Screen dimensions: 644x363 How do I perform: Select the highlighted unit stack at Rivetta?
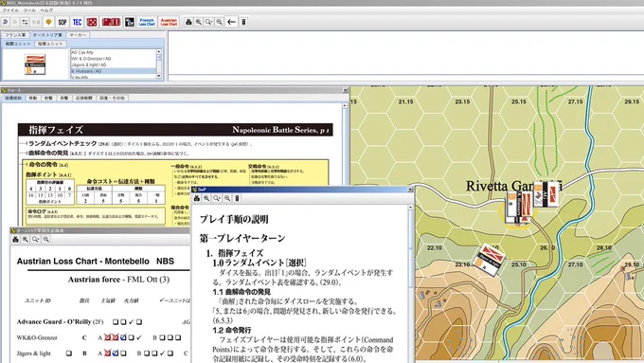click(x=519, y=207)
